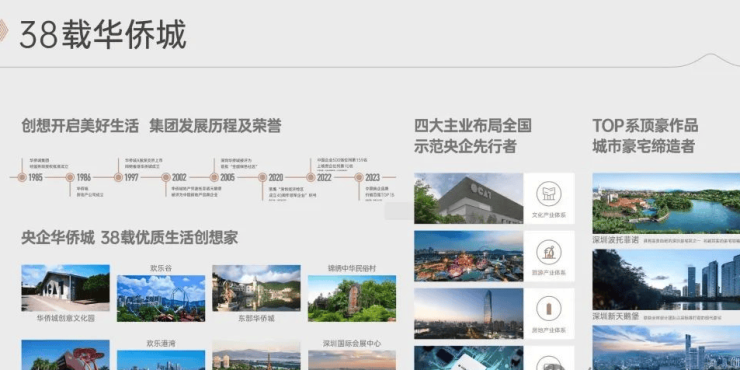Select the 2002 timeline marker
The width and height of the screenshot is (740, 370).
coord(166,177)
